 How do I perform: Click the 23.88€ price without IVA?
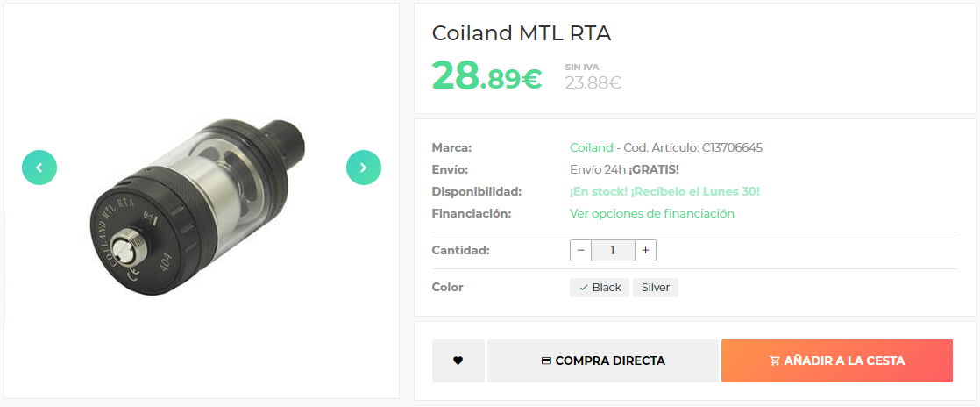[593, 83]
